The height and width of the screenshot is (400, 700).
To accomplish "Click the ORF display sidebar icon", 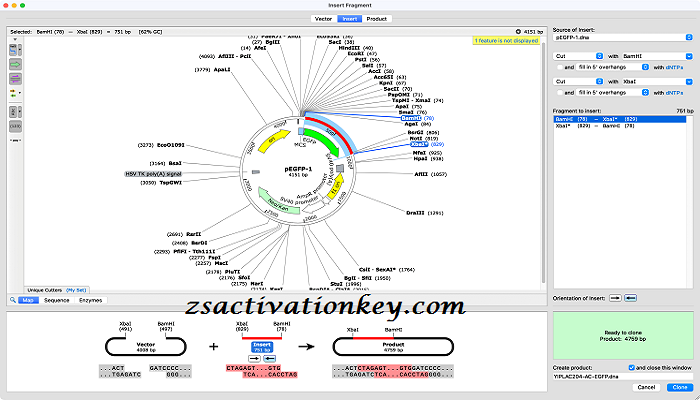I will tap(15, 127).
